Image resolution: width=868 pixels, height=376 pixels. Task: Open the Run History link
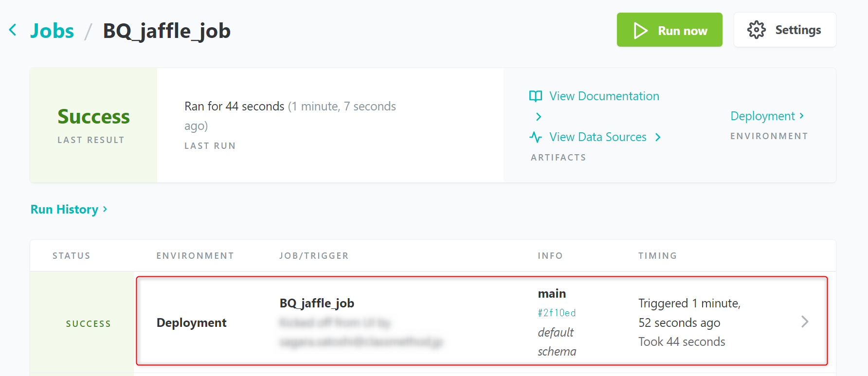[64, 209]
